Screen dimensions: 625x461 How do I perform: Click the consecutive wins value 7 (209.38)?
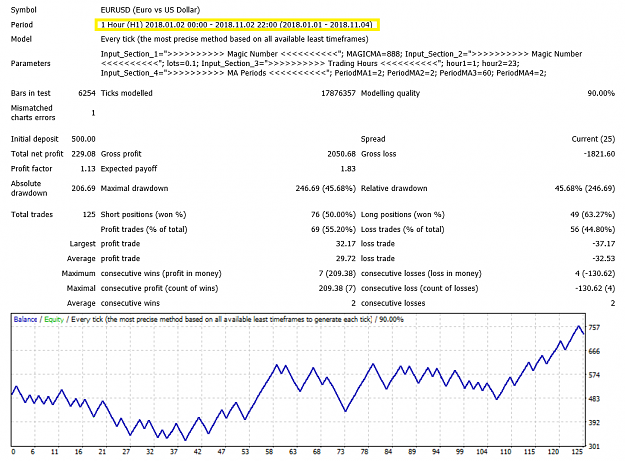[337, 274]
